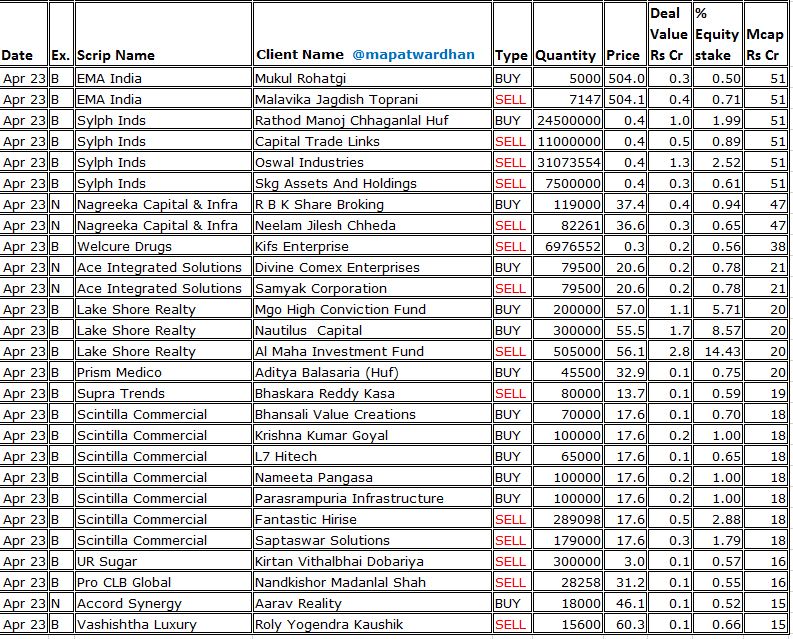Screen dimensions: 793x639
Task: Click the Client Name header text
Action: (300, 55)
